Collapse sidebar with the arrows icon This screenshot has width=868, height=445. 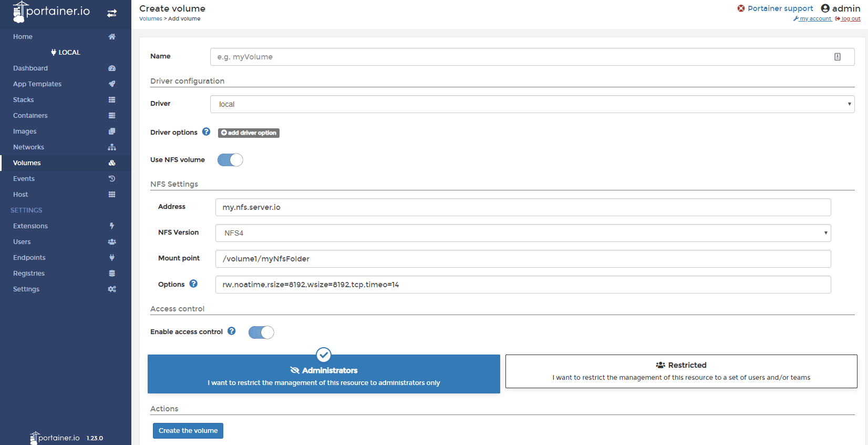coord(112,13)
